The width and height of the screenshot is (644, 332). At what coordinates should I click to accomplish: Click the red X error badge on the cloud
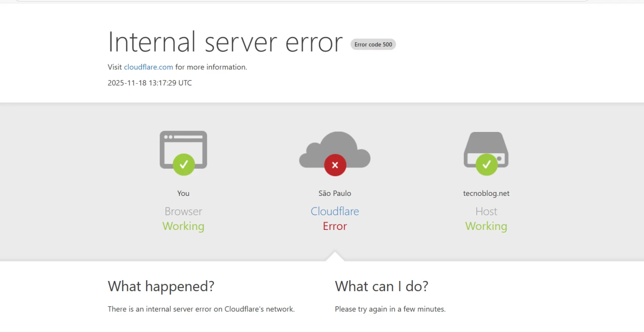[335, 165]
